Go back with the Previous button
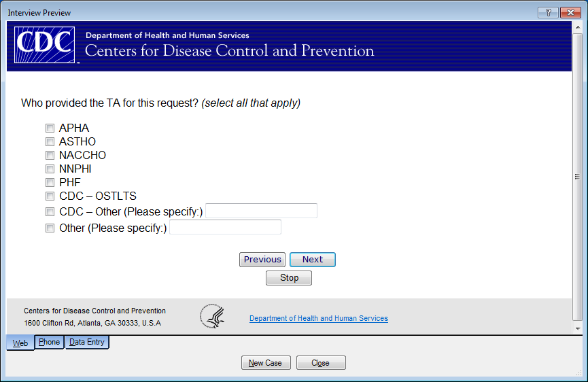This screenshot has height=382, width=588. coord(262,260)
